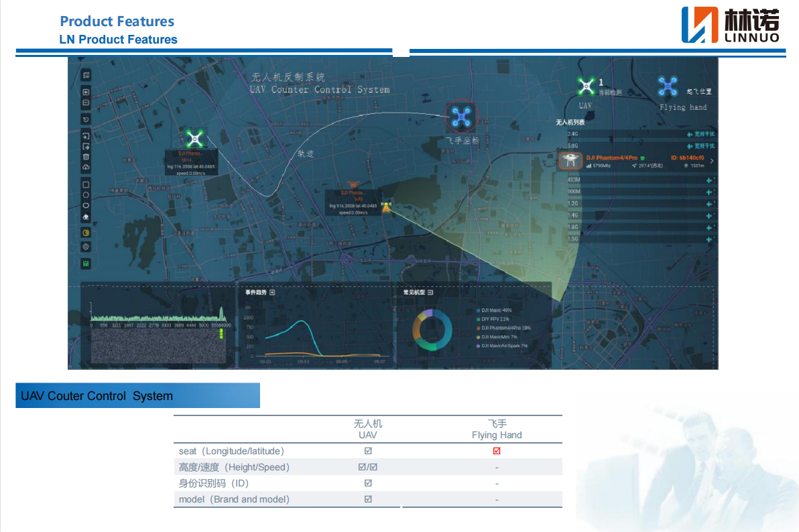Click the green statistics chart icon
The height and width of the screenshot is (532, 799).
click(x=86, y=263)
